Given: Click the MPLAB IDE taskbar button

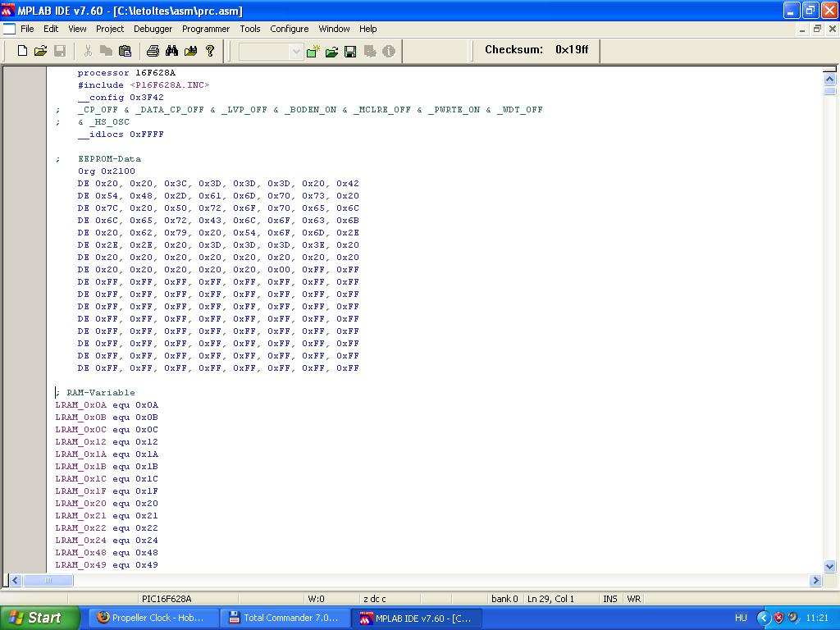Looking at the screenshot, I should 416,619.
